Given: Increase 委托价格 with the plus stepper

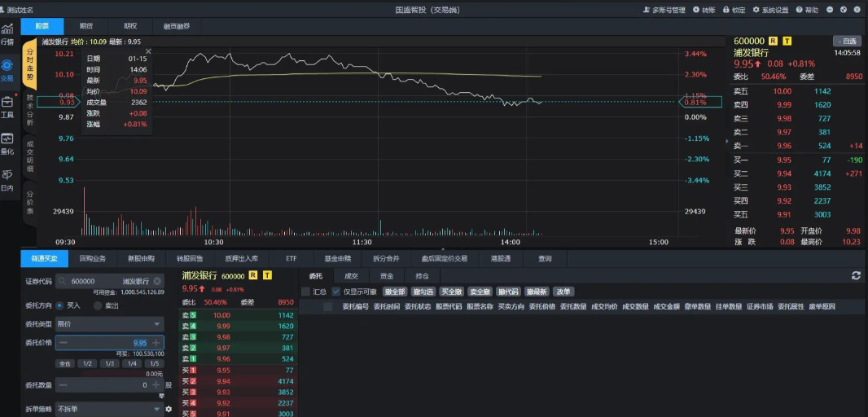Looking at the screenshot, I should (156, 344).
